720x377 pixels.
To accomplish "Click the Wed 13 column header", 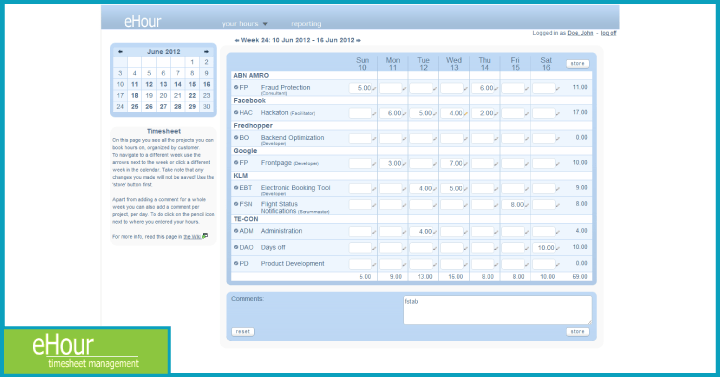I will (x=454, y=64).
